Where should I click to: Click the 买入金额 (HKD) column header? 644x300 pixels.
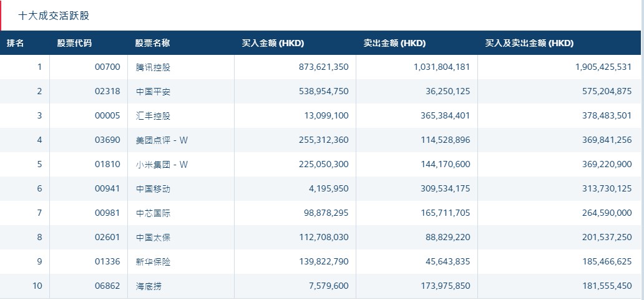coord(273,43)
